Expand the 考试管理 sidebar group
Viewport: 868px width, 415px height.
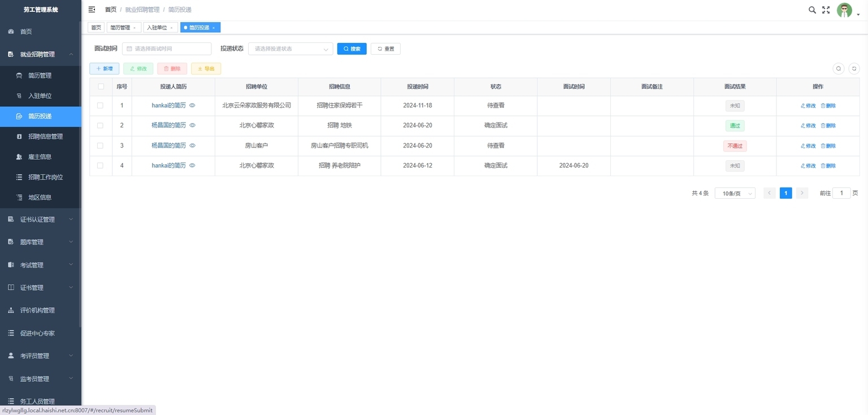(41, 265)
